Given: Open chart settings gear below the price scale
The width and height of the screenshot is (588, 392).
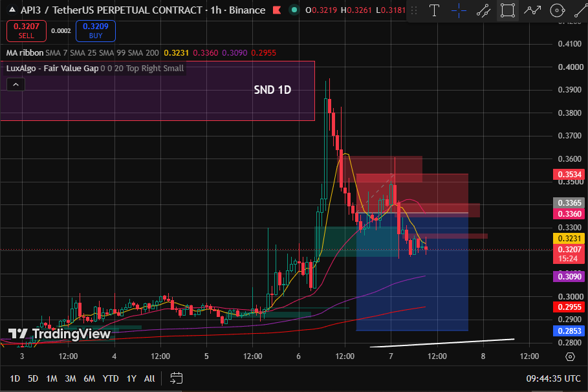Looking at the screenshot, I should point(570,356).
